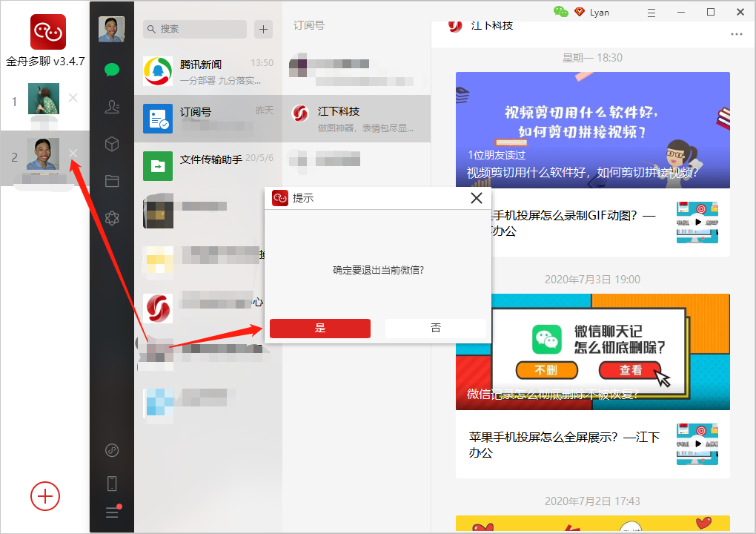The width and height of the screenshot is (756, 534).
Task: Close WeChat account 2
Action: pos(73,154)
